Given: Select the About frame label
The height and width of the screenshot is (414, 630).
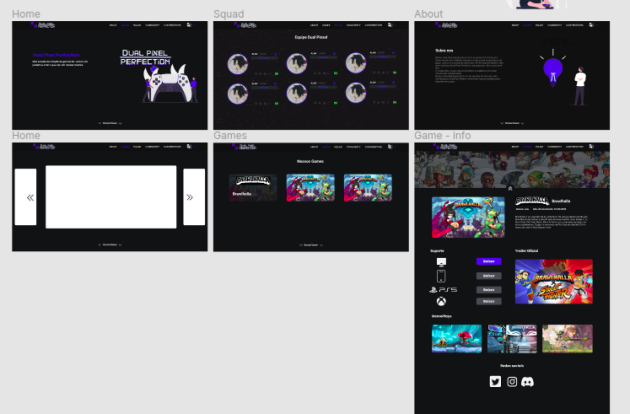Looking at the screenshot, I should [428, 14].
